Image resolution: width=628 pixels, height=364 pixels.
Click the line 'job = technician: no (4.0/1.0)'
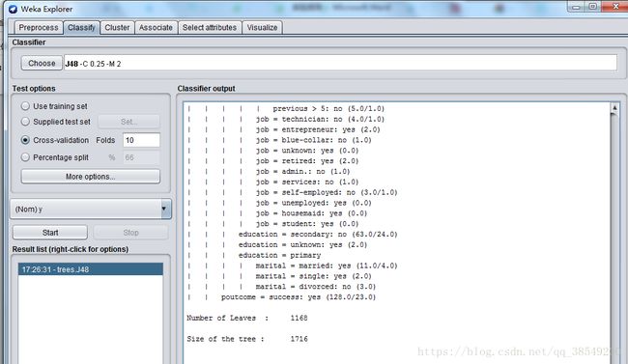[320, 120]
